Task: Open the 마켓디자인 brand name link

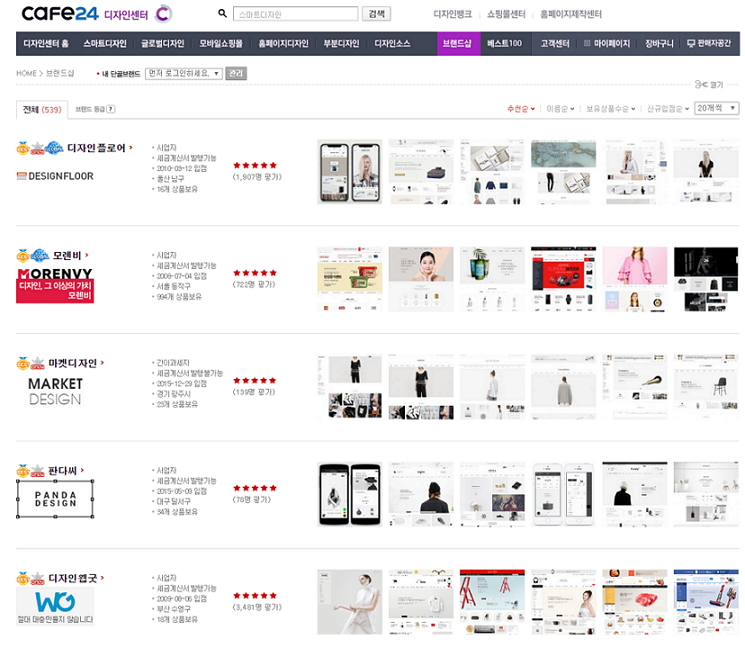Action: (x=73, y=363)
